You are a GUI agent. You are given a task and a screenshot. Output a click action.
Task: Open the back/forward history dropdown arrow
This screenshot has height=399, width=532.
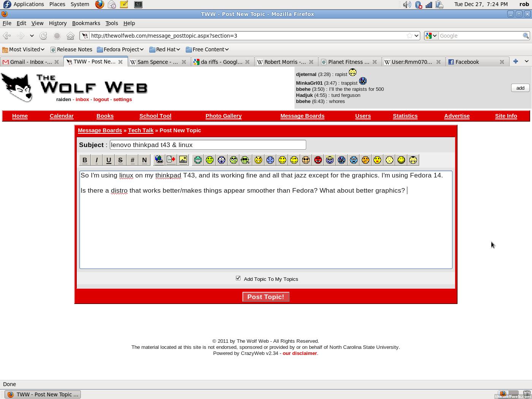32,36
